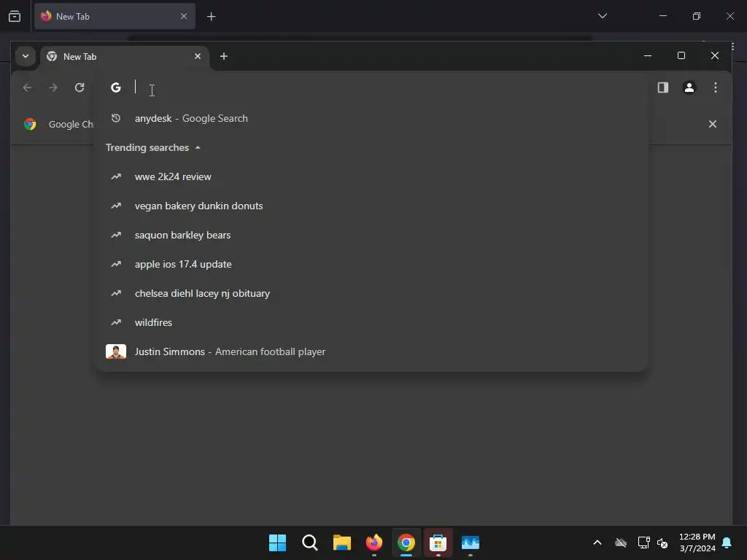Click the Chrome logo in the info bar
Image resolution: width=747 pixels, height=560 pixels.
coord(30,124)
